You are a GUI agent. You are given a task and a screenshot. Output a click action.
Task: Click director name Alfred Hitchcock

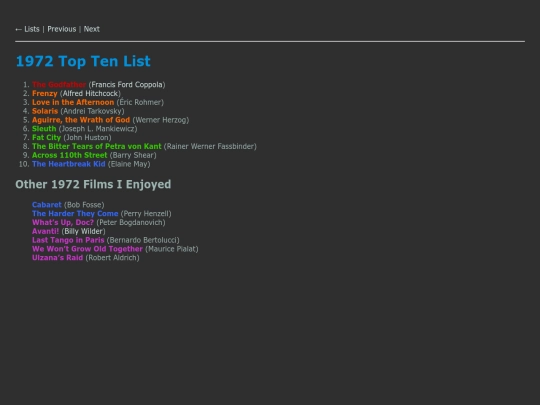(x=90, y=94)
